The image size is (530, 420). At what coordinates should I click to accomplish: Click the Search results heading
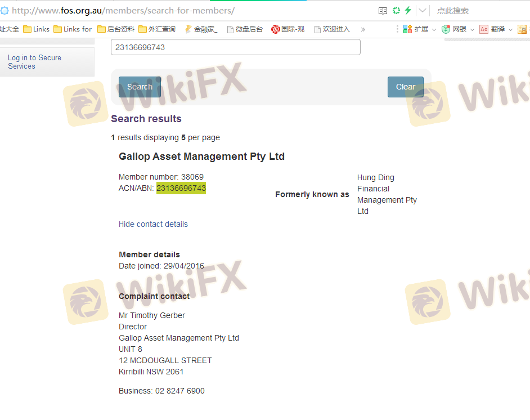[x=146, y=119]
